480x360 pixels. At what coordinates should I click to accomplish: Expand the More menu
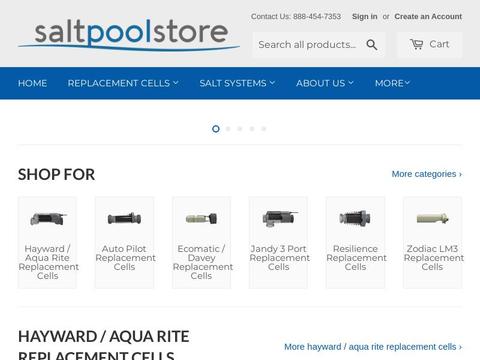392,83
